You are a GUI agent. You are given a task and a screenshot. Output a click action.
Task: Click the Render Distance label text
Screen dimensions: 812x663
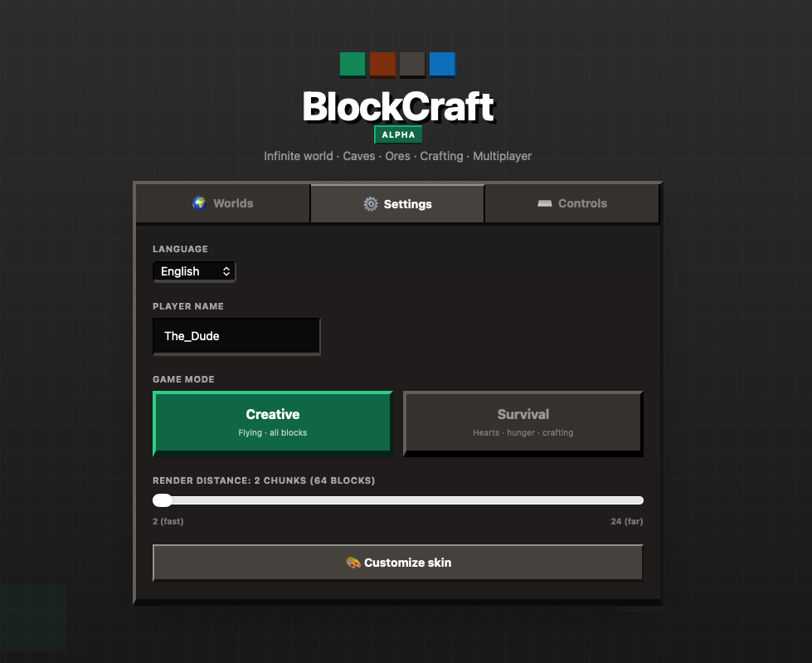[264, 480]
